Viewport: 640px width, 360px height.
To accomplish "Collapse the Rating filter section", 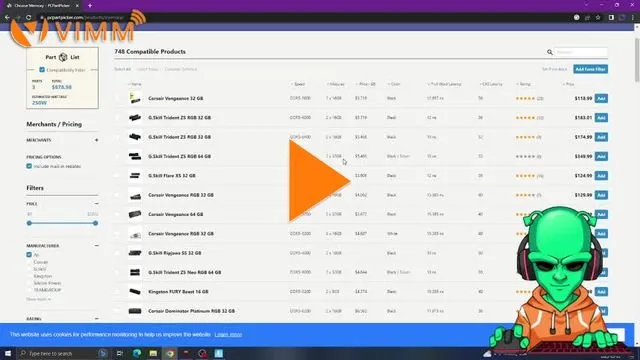I will tap(97, 318).
